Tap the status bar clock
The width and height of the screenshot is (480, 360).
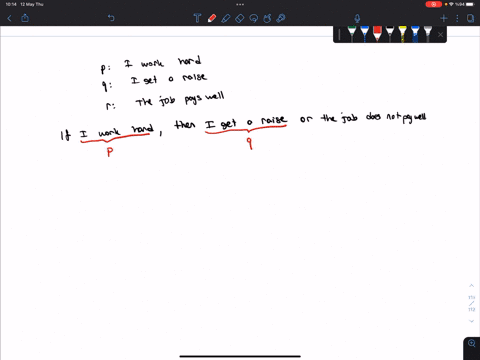click(11, 4)
